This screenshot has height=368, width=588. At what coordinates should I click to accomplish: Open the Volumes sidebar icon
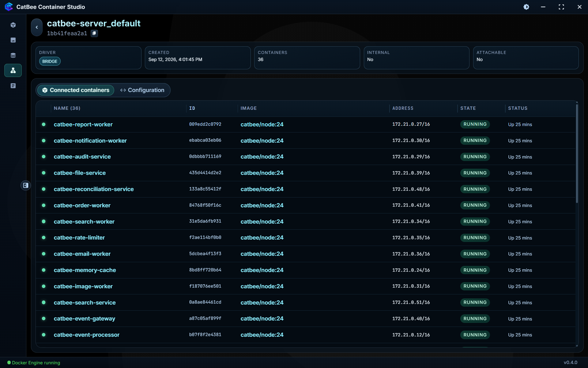pos(13,55)
